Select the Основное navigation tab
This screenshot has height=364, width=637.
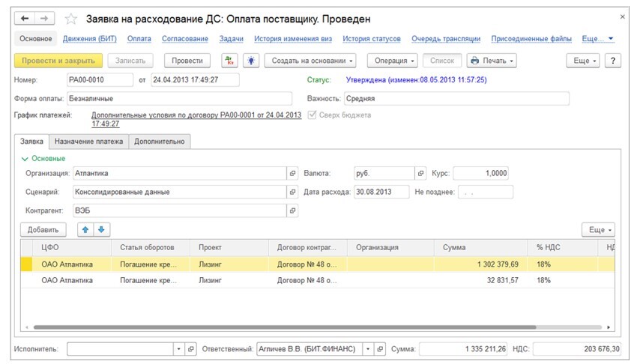pyautogui.click(x=36, y=38)
